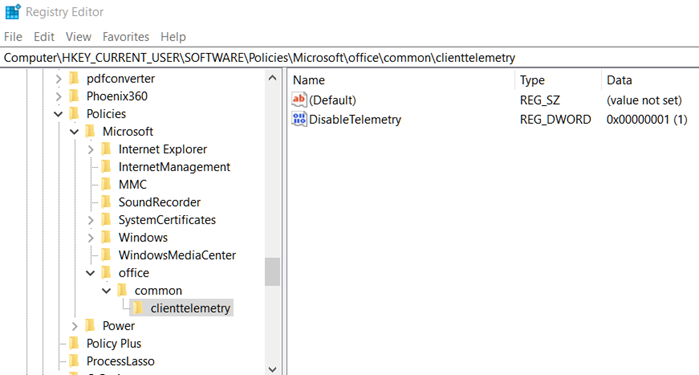The image size is (699, 375).
Task: Click the '(value not set)' data cell
Action: click(644, 100)
